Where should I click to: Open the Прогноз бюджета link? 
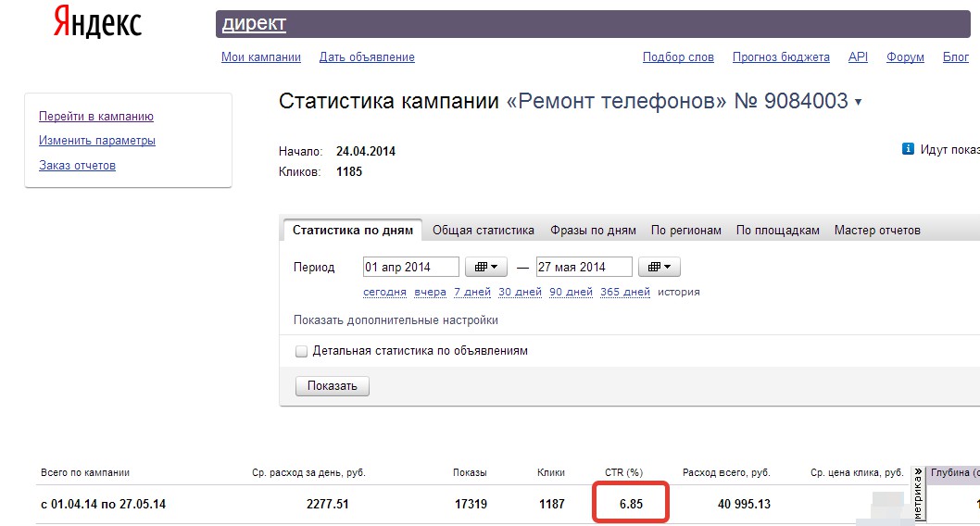(x=781, y=57)
